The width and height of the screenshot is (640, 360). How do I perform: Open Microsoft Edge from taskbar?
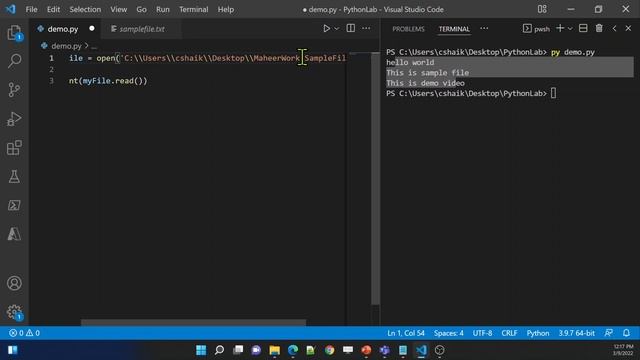coord(293,350)
